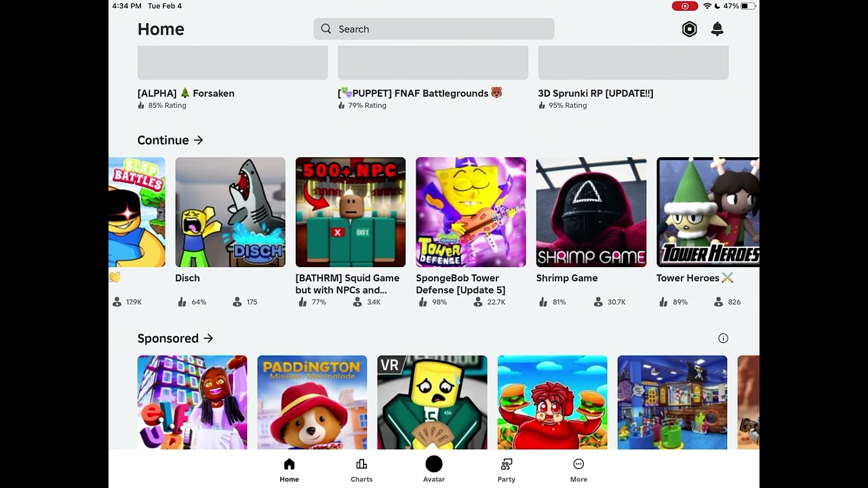The image size is (868, 488).
Task: Click SpongeBob 22.7K players icon
Action: [x=477, y=302]
